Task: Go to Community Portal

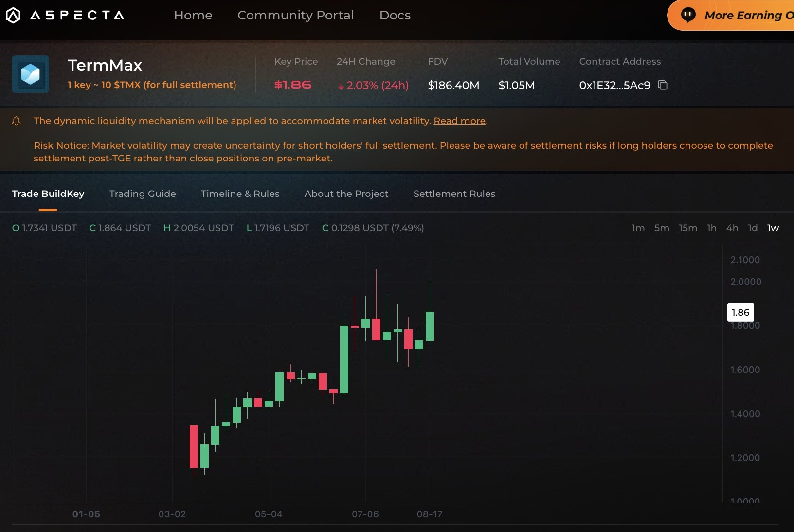Action: (296, 16)
